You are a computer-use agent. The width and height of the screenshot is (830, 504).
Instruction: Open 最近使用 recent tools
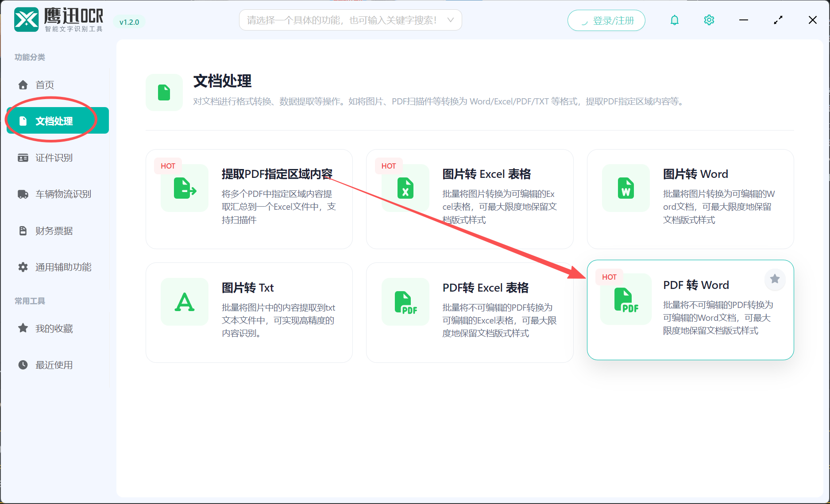(x=54, y=365)
